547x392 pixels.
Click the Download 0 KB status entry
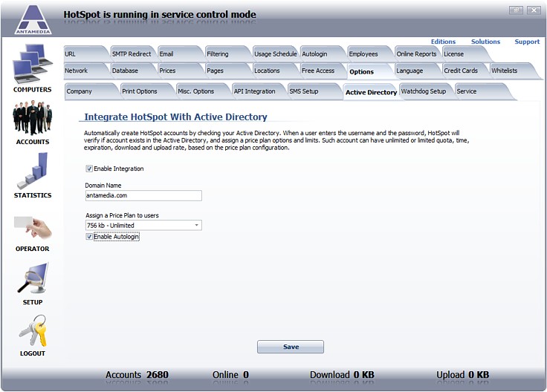342,375
